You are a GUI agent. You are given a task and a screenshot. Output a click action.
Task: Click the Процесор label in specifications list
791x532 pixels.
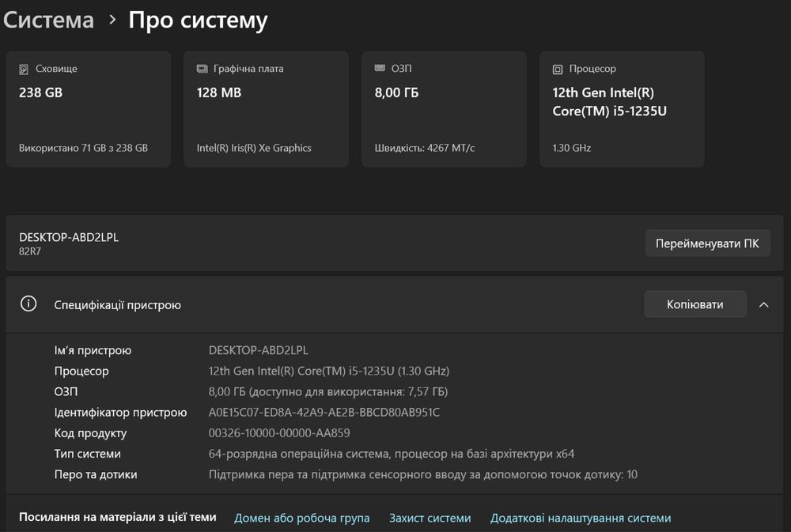click(x=81, y=372)
